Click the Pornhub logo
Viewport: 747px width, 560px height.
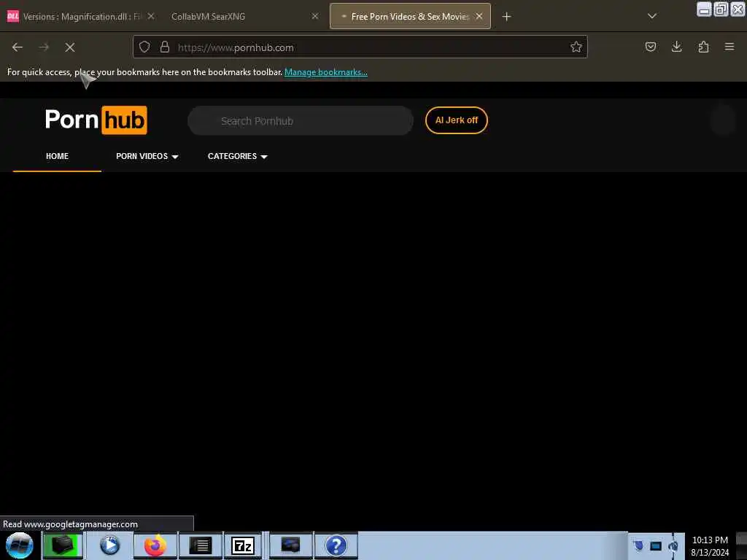click(96, 120)
